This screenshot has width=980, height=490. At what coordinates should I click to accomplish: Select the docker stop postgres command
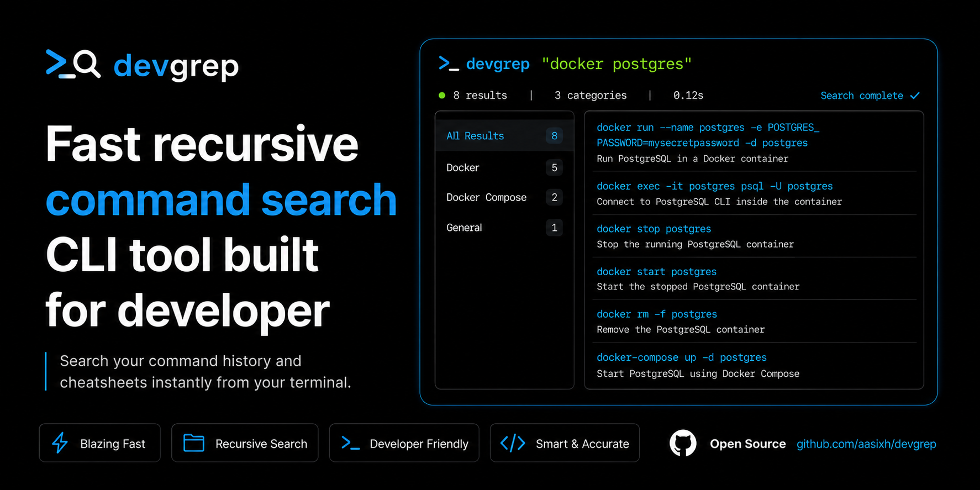point(654,229)
